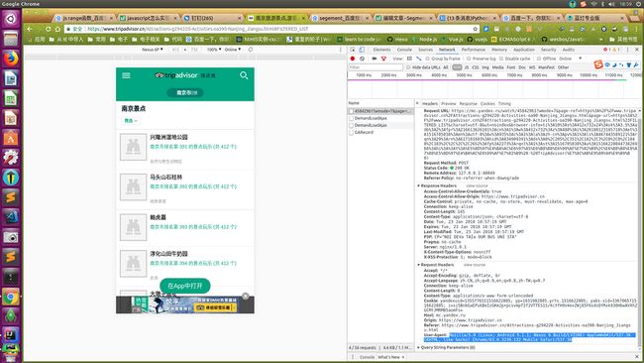This screenshot has width=644, height=363.
Task: Clear the network log
Action: 362,59
